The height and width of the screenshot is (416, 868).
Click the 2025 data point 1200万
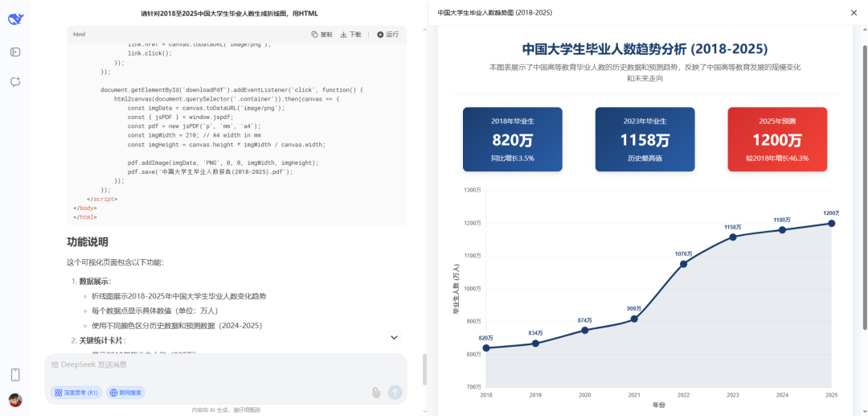pyautogui.click(x=832, y=223)
